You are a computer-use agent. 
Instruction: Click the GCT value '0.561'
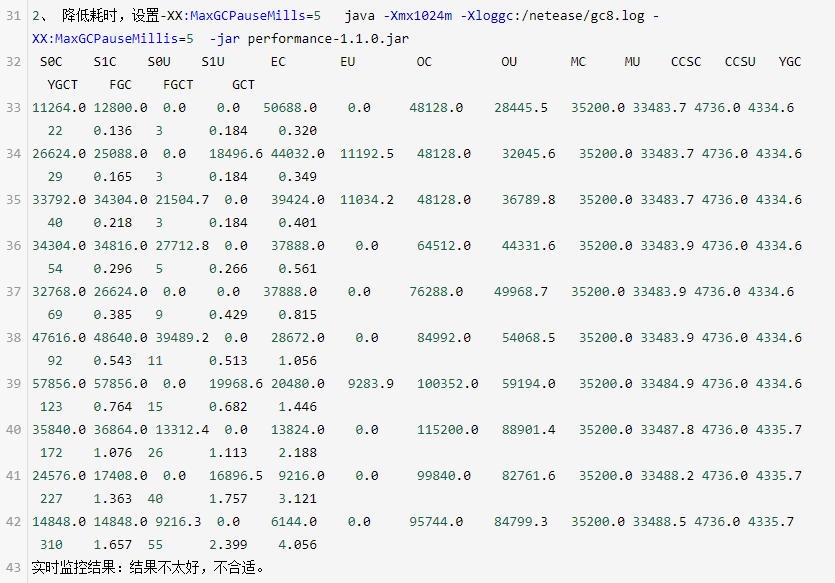(297, 268)
